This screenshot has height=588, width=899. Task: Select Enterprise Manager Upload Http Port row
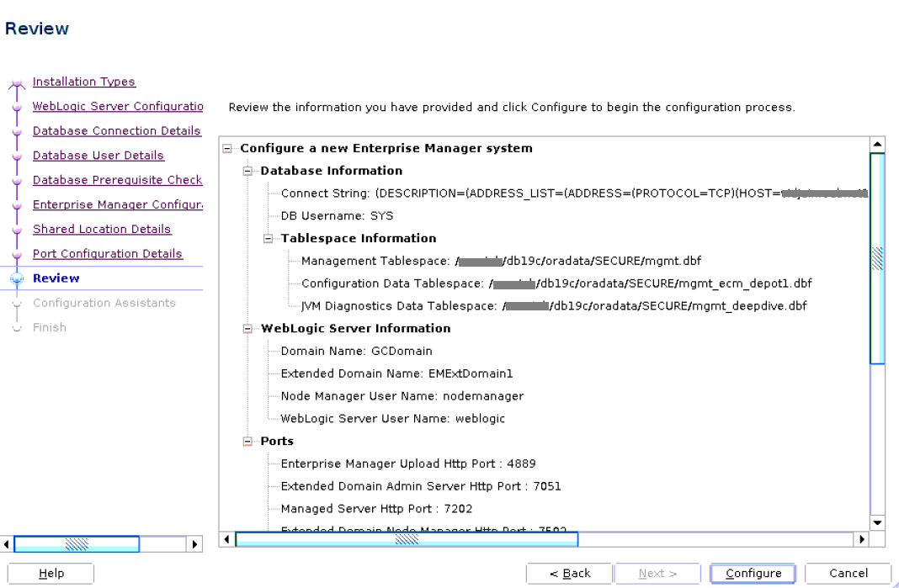click(408, 464)
